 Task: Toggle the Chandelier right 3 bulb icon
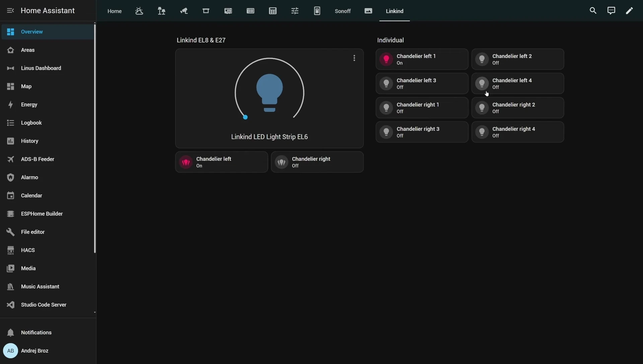pos(386,132)
